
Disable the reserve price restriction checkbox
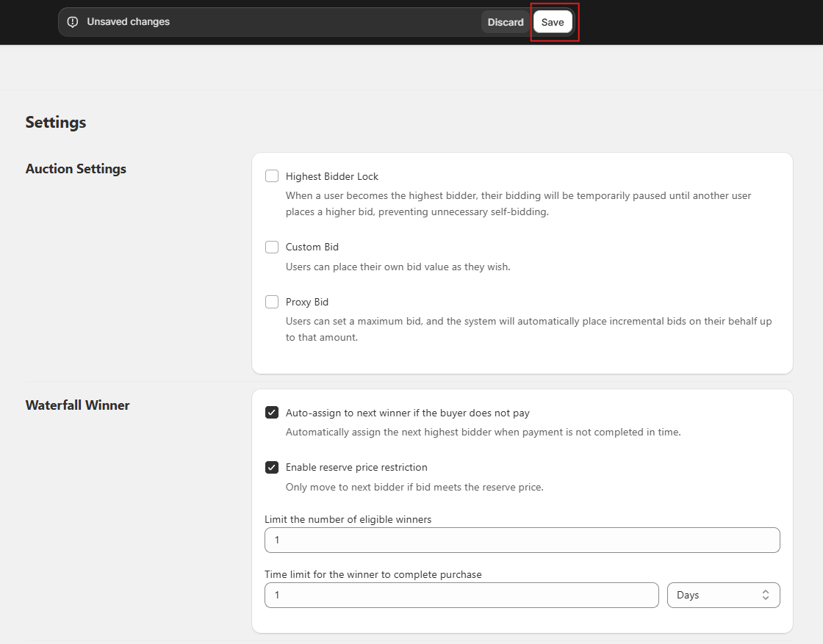pos(272,467)
